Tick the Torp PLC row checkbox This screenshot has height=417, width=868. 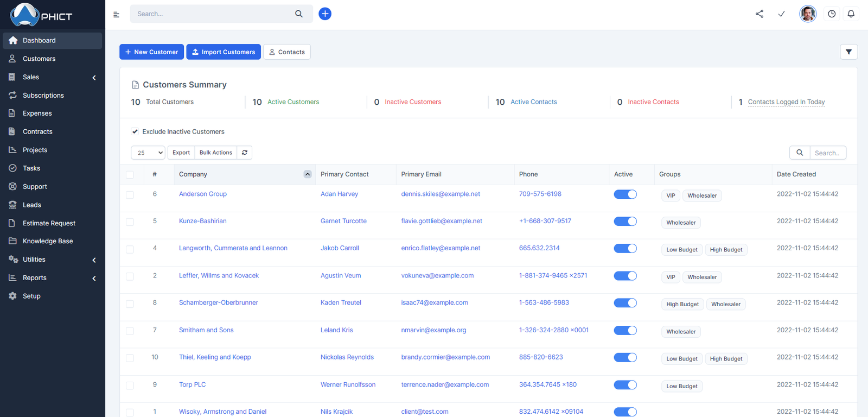[x=130, y=386]
